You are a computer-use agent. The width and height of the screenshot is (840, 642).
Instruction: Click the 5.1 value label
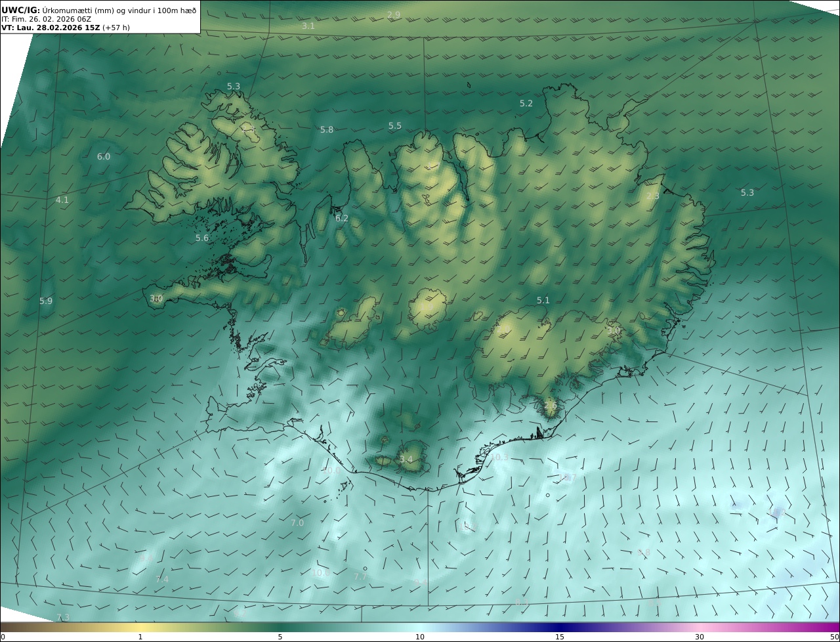[x=543, y=301]
